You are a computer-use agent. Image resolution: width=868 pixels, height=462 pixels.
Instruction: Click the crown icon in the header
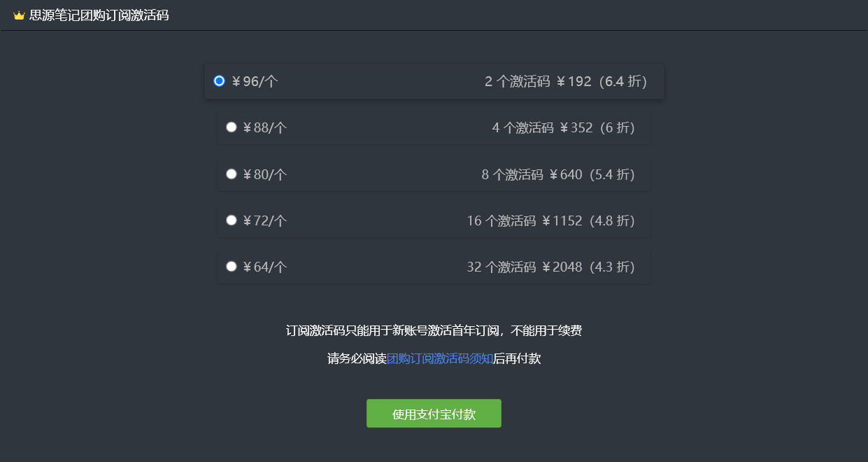pos(19,15)
